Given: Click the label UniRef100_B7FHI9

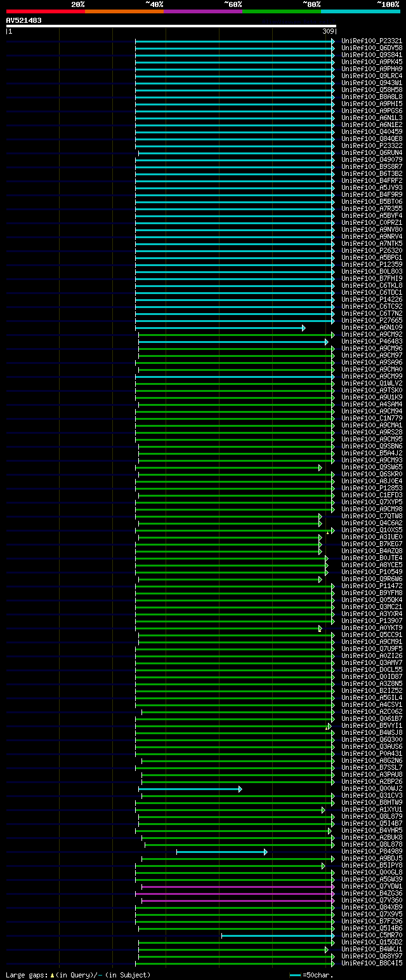Looking at the screenshot, I should pyautogui.click(x=372, y=278).
